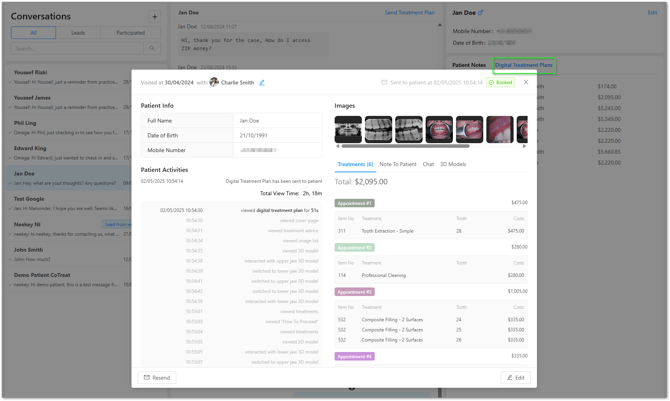Filter conversations by Leads
Viewport: 670px width, 401px height.
tap(78, 33)
